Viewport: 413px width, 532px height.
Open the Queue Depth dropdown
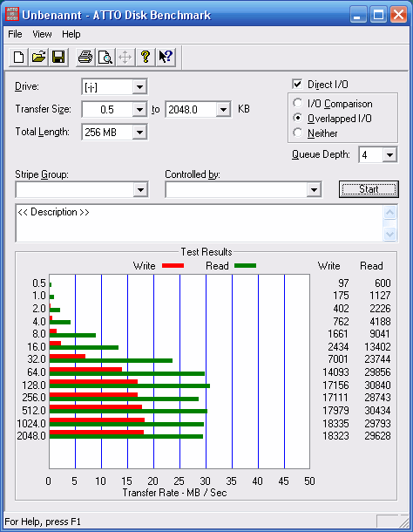(x=389, y=155)
